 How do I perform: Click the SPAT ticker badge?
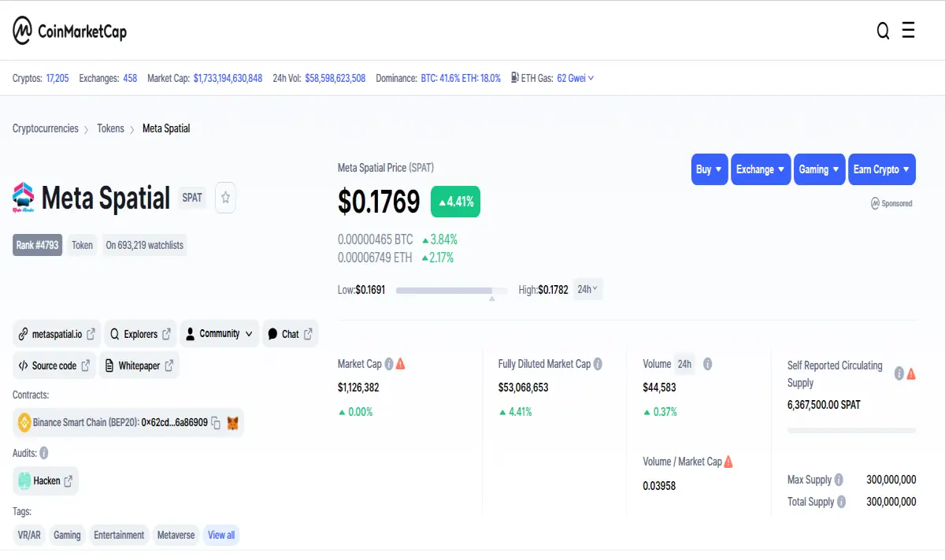point(192,198)
